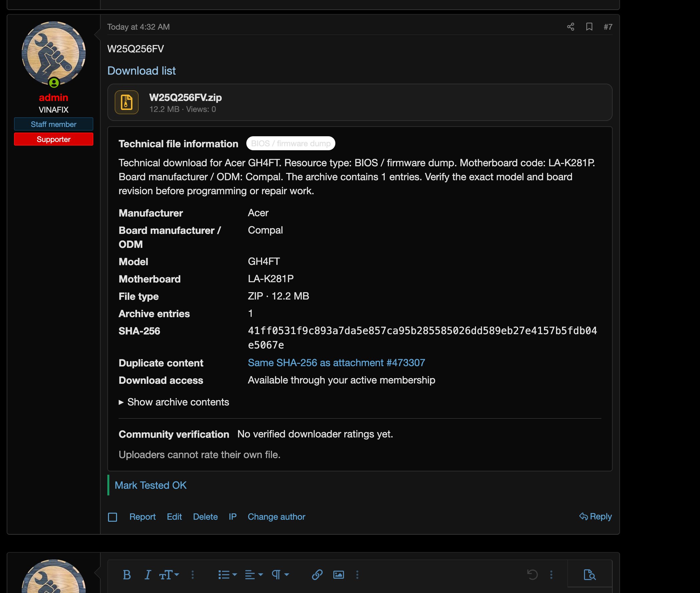Click the insert link icon
The width and height of the screenshot is (700, 593).
(317, 575)
